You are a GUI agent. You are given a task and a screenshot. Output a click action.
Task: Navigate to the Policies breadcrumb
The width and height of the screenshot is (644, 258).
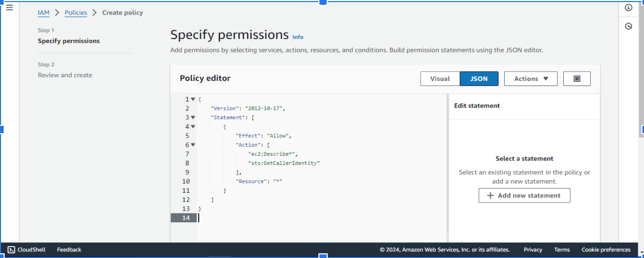coord(76,12)
